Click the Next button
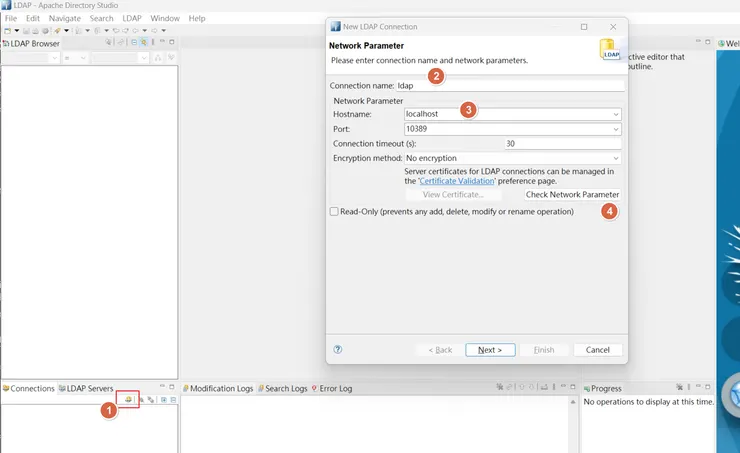This screenshot has height=453, width=740. click(x=490, y=350)
